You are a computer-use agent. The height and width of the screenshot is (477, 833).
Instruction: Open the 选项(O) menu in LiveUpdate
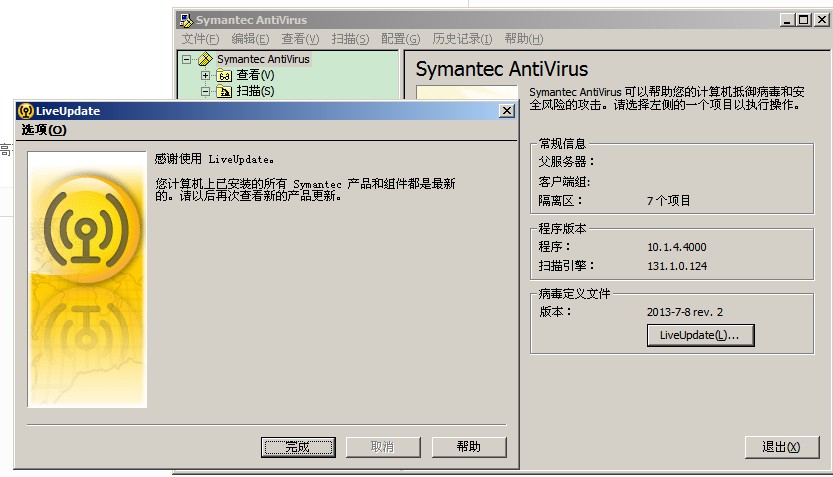coord(44,130)
